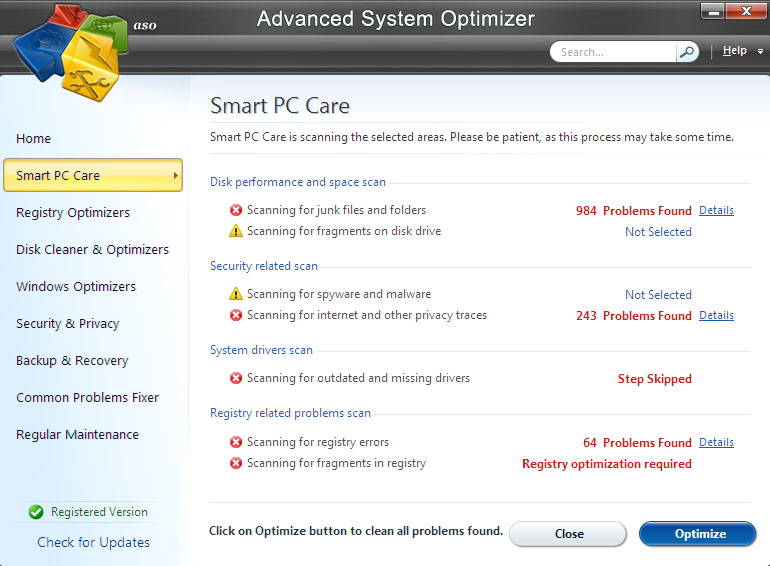Screen dimensions: 770x566
Task: Click the magnifier search icon
Action: pyautogui.click(x=688, y=52)
